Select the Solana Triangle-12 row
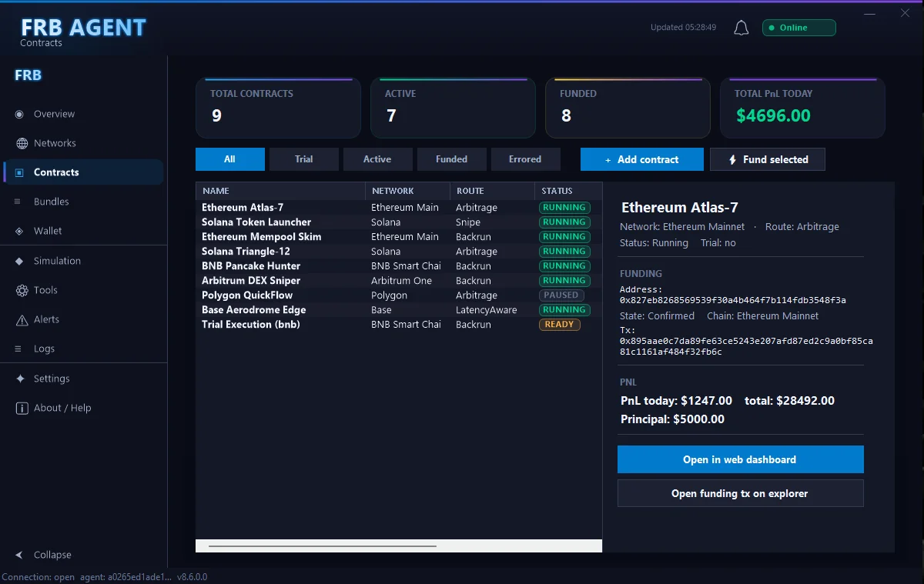 point(399,252)
